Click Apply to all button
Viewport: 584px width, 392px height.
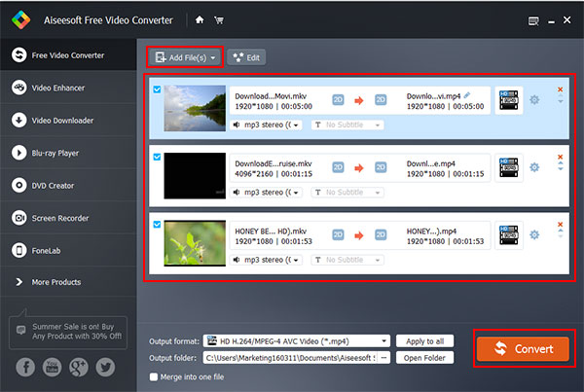coord(424,341)
